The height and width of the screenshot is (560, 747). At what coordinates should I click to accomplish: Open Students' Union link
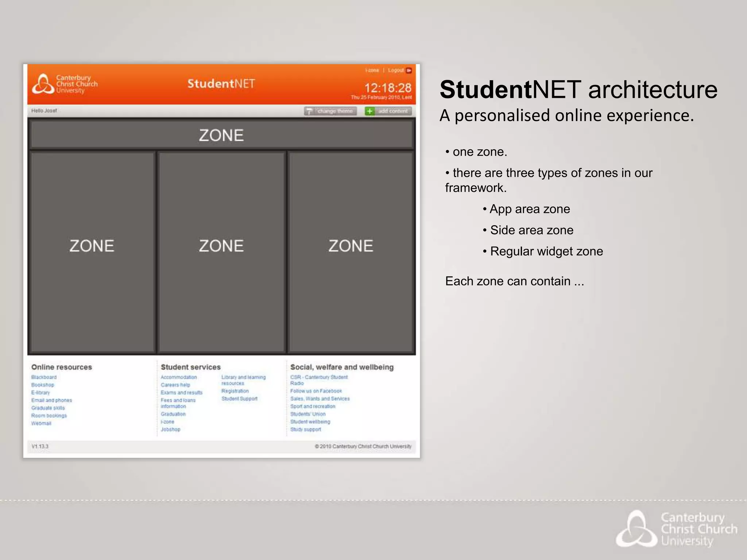pyautogui.click(x=308, y=414)
